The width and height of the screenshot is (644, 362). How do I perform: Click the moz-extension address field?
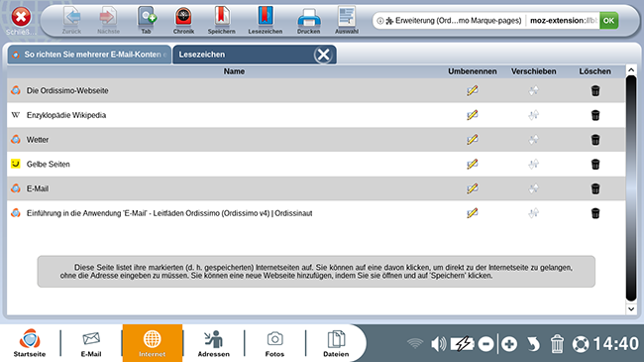pos(563,20)
